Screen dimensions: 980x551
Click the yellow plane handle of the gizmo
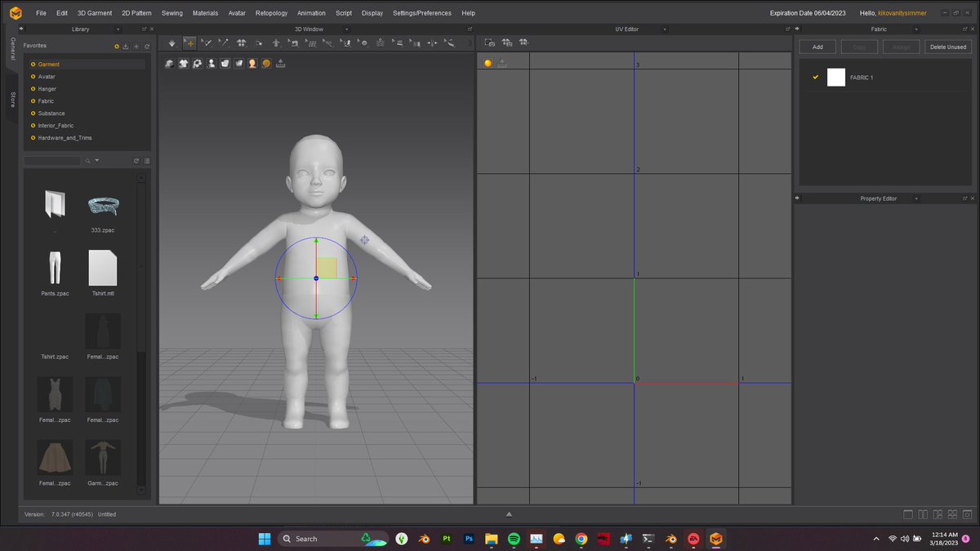[x=327, y=268]
